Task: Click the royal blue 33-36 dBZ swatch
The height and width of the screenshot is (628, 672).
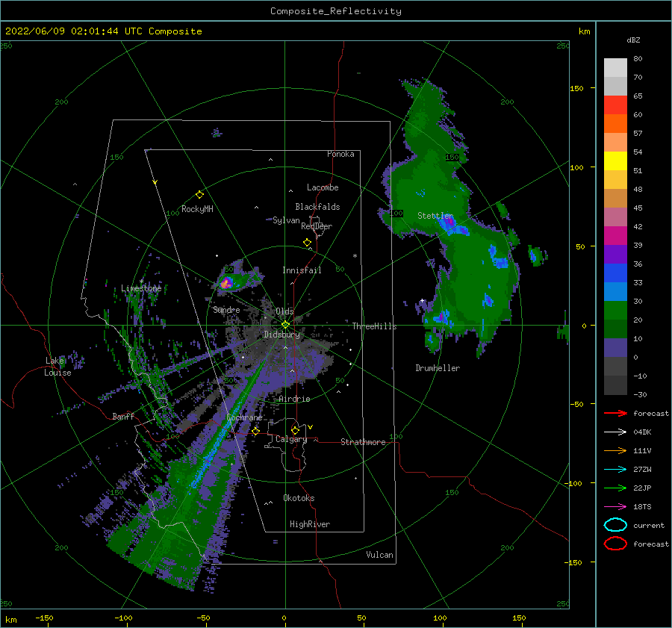Action: [615, 273]
